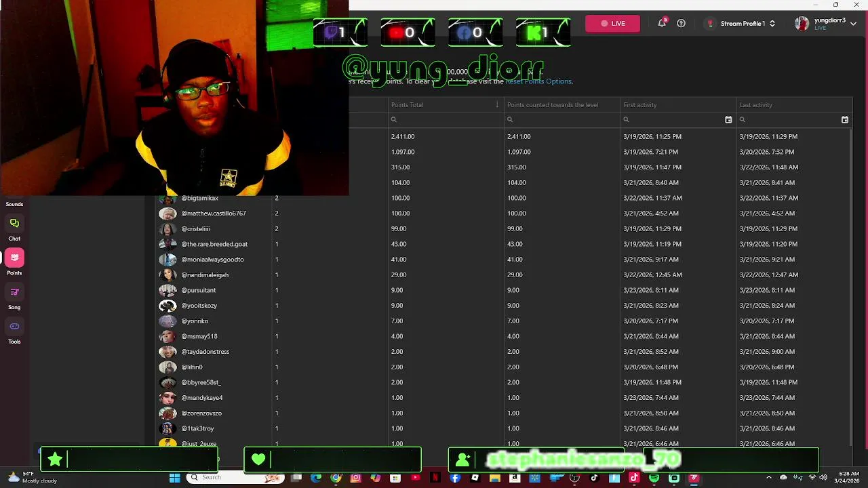
Task: Select user @1tak3troy
Action: [x=197, y=429]
